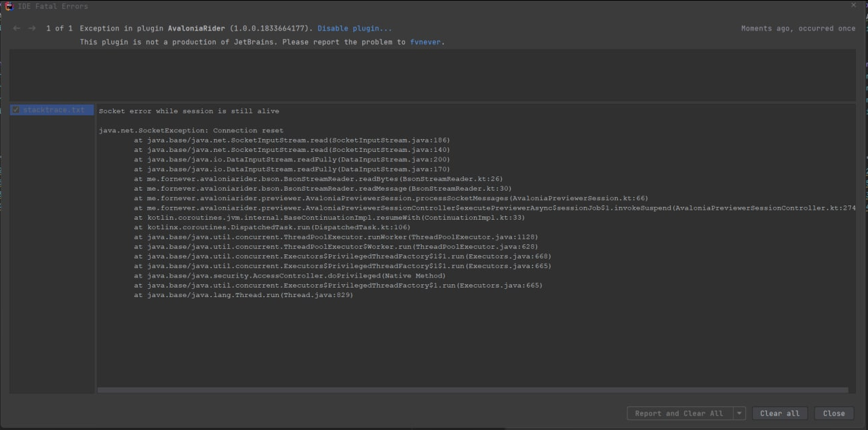Screen dimensions: 868x430
Task: Click the ThreadPoolExecutor.runWorker stack line
Action: coord(336,237)
